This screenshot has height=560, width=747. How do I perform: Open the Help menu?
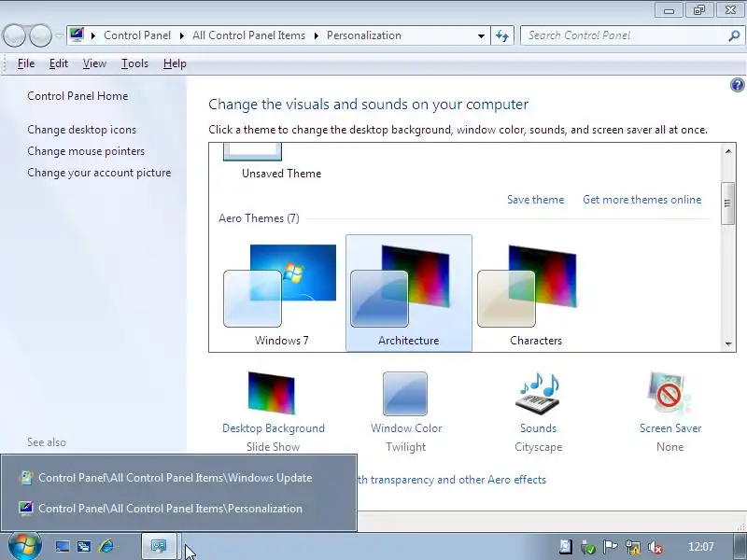pos(175,63)
